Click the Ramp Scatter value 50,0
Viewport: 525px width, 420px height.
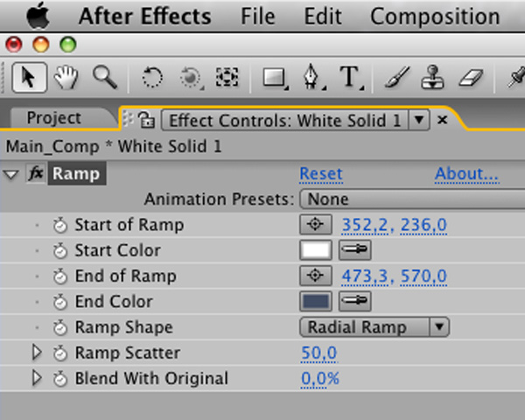[319, 353]
